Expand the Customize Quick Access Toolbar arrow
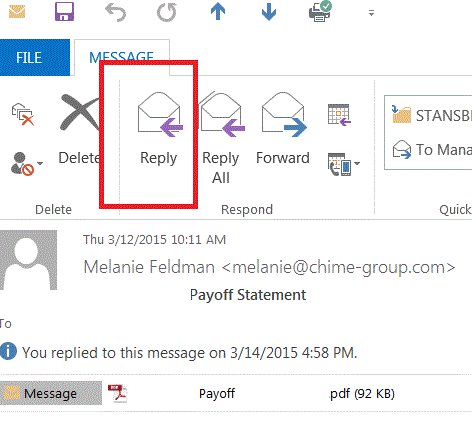The height and width of the screenshot is (426, 472). [371, 13]
